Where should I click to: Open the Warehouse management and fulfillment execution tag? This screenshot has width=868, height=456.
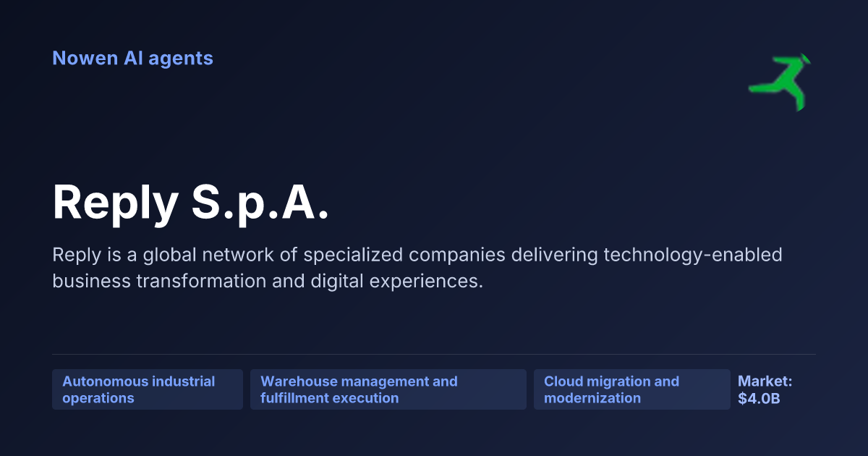388,389
